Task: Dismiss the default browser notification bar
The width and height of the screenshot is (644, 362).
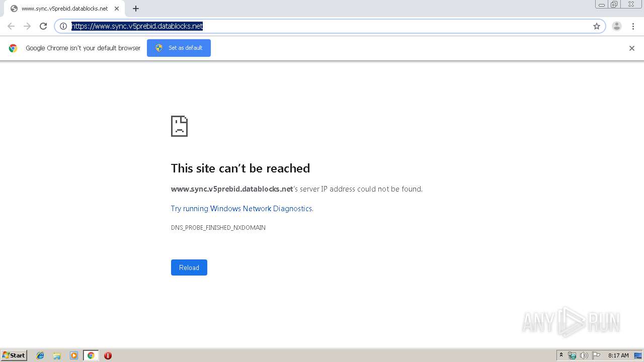Action: click(x=632, y=48)
